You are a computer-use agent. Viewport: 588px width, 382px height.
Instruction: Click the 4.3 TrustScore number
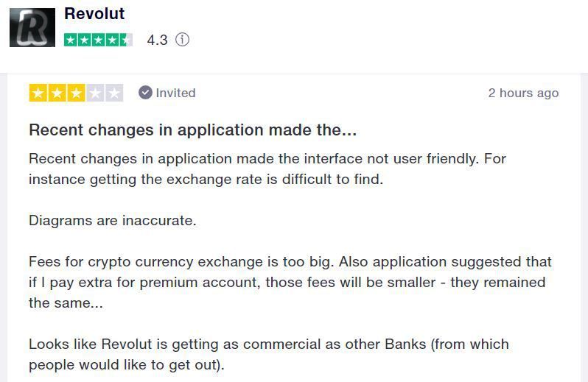point(157,40)
